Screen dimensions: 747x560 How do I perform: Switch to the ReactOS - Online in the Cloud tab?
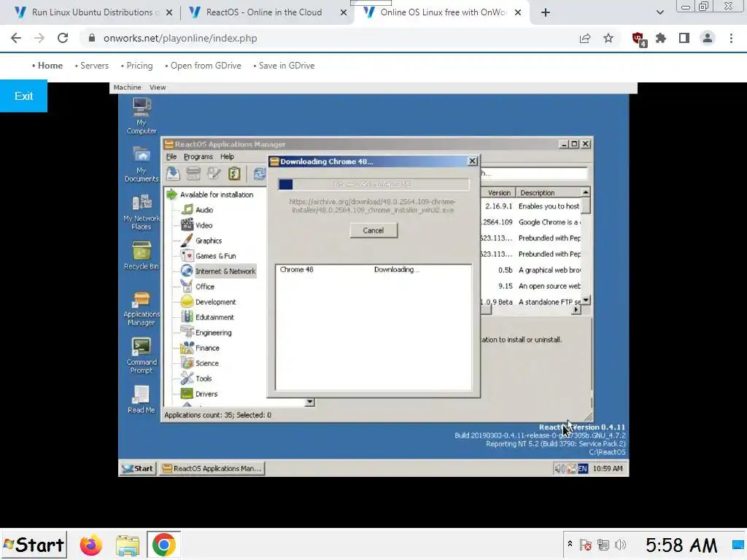264,12
